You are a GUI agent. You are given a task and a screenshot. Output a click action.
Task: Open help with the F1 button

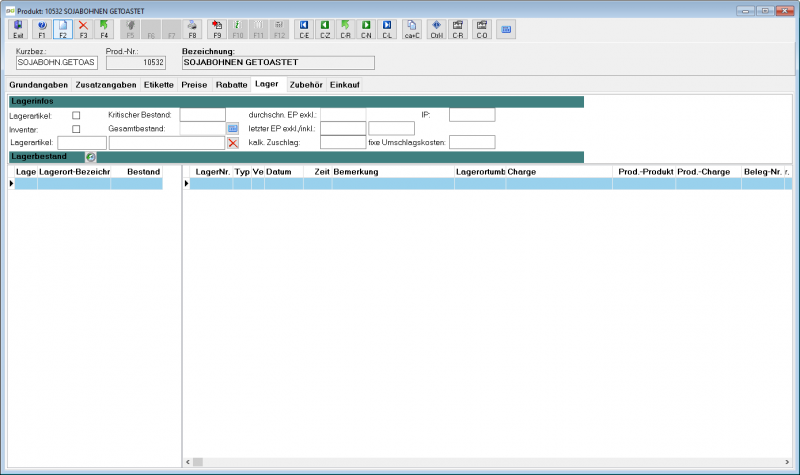point(42,29)
